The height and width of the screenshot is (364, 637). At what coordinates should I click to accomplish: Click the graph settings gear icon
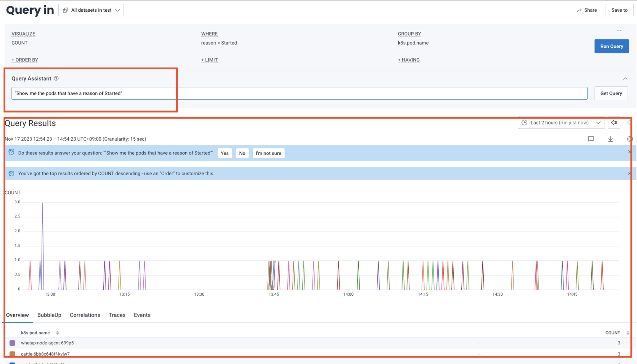pos(629,139)
